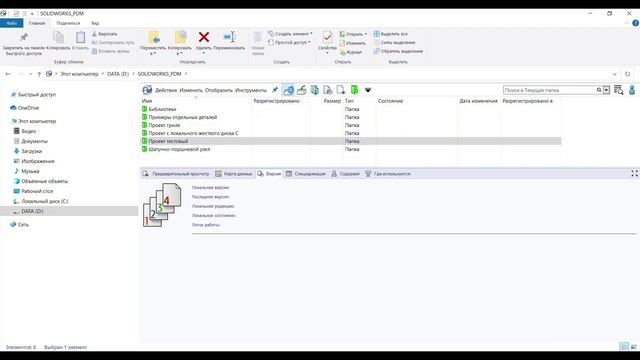
Task: Click the red Удалить cross icon
Action: click(x=204, y=37)
